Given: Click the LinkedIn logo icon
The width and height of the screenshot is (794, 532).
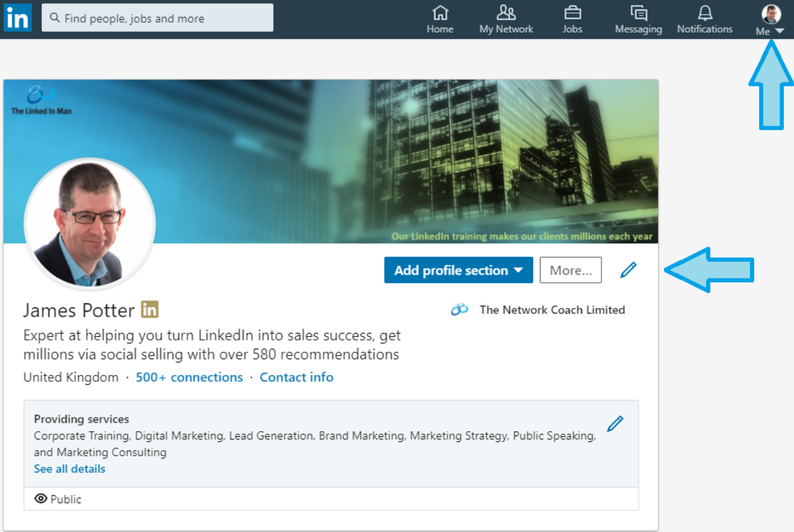Looking at the screenshot, I should pos(17,18).
